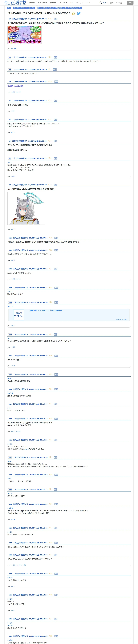Like post 2 with its heart icon
This screenshot has height=644, width=138.
click(x=49, y=57)
